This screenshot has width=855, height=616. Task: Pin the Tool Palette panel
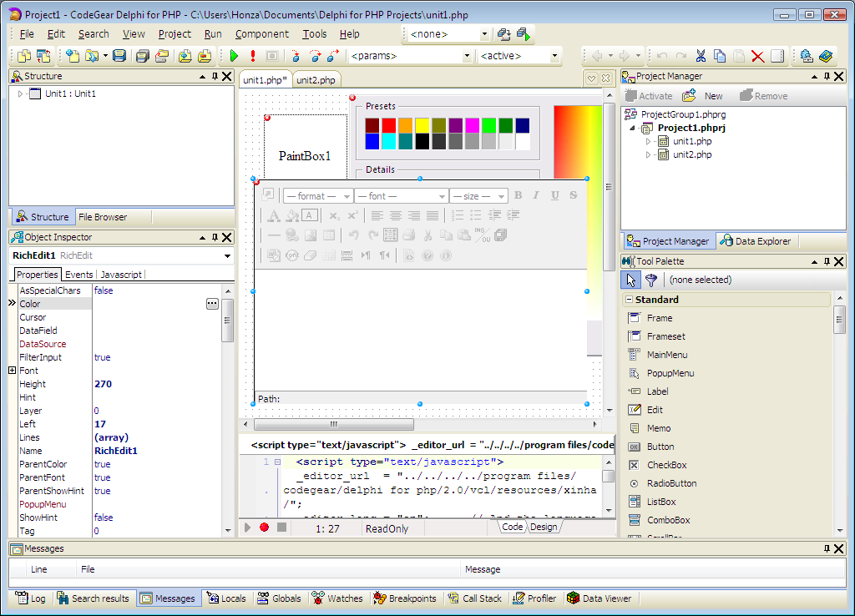(827, 261)
